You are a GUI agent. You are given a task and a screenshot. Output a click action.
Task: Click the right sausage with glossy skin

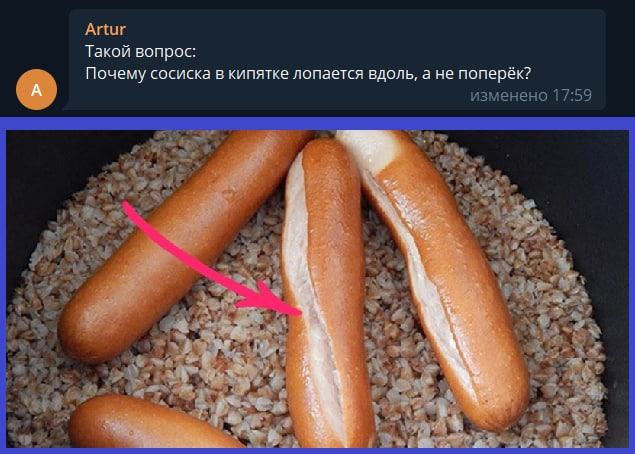(x=441, y=275)
